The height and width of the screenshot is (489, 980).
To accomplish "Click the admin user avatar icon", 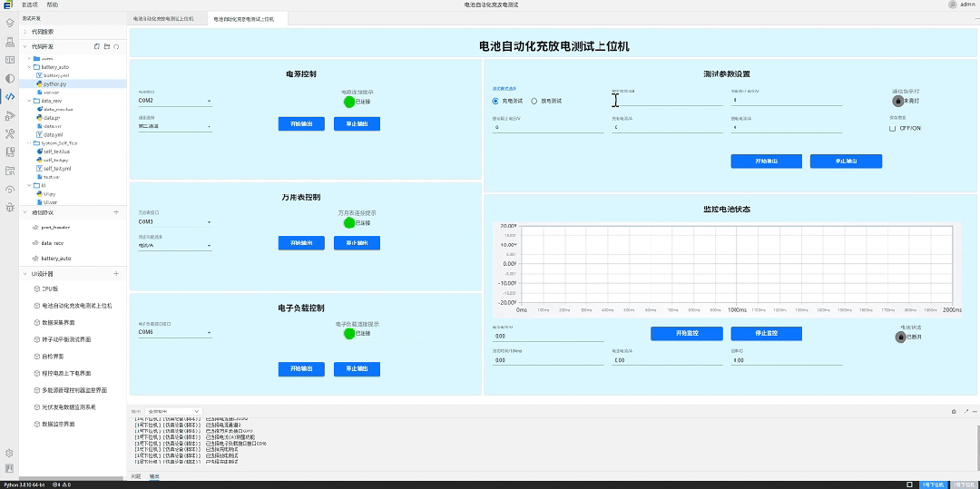I will coord(952,5).
